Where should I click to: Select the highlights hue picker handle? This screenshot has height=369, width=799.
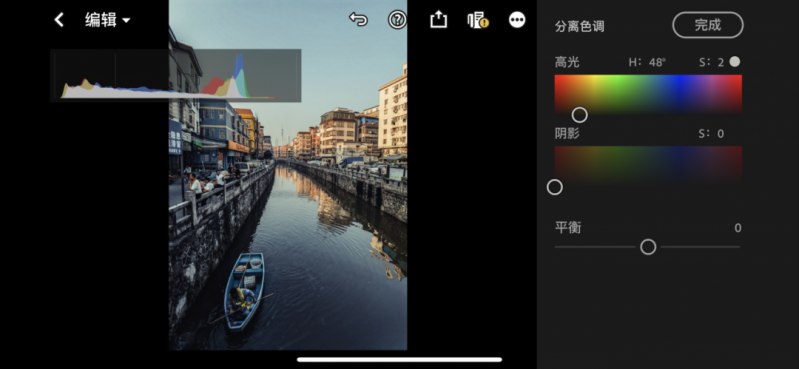point(579,115)
